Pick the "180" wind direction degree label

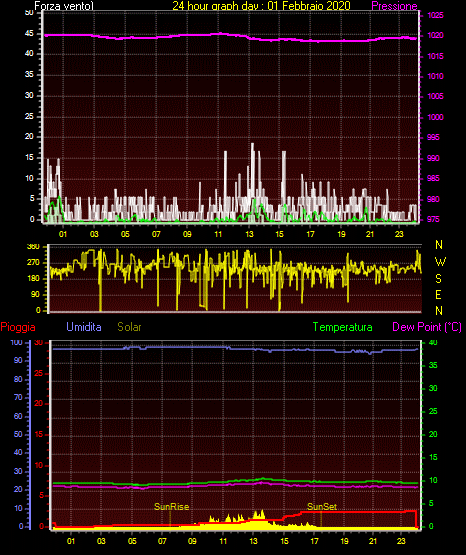pyautogui.click(x=33, y=279)
